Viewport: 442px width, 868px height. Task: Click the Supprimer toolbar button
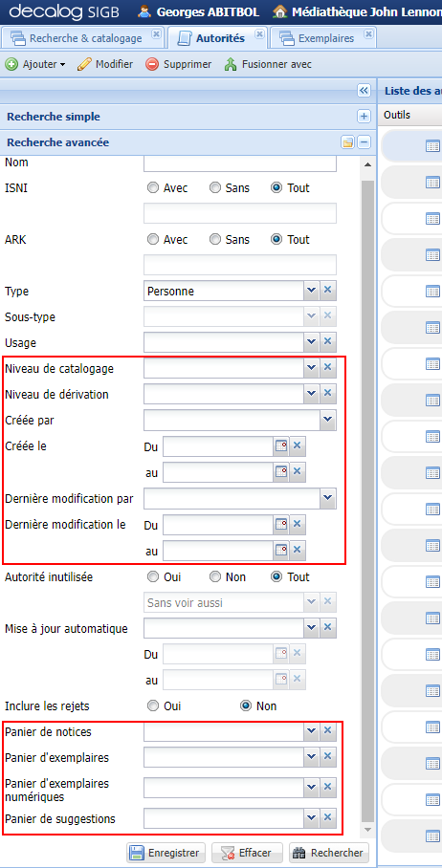coord(179,64)
